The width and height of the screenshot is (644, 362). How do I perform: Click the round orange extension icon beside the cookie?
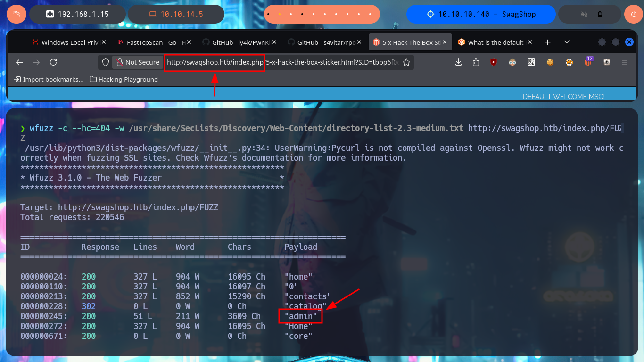(569, 62)
